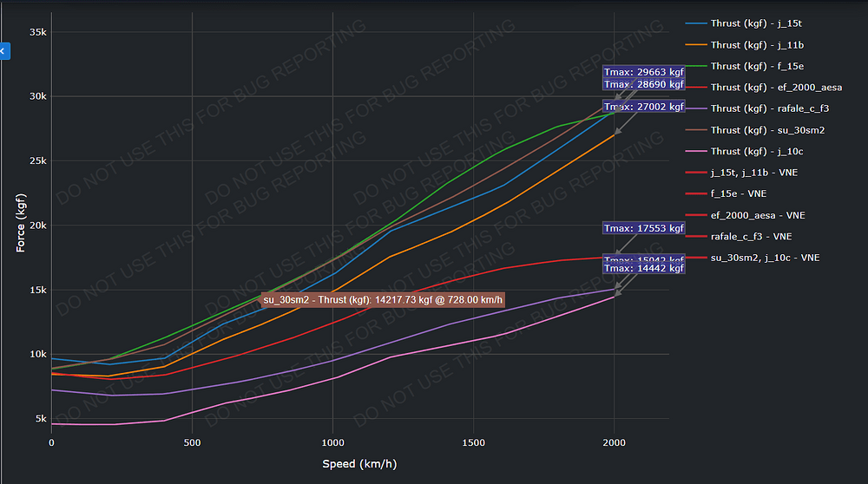Click the su_30sm2 hover tooltip at 728 km/h

pos(383,300)
